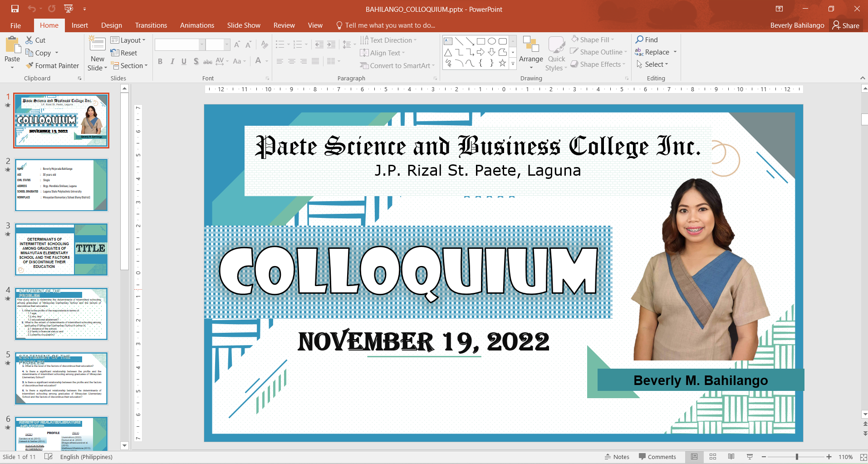Open the font size drop-down
Image resolution: width=868 pixels, height=464 pixels.
(227, 44)
